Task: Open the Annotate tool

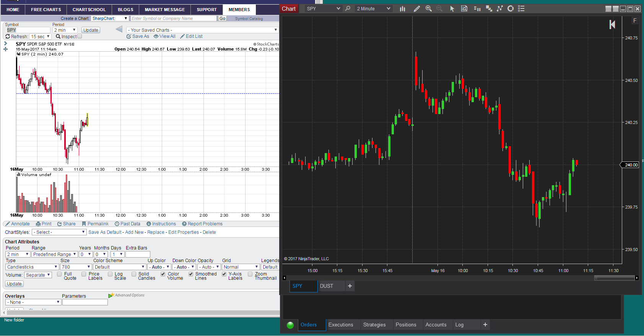Action: 18,224
